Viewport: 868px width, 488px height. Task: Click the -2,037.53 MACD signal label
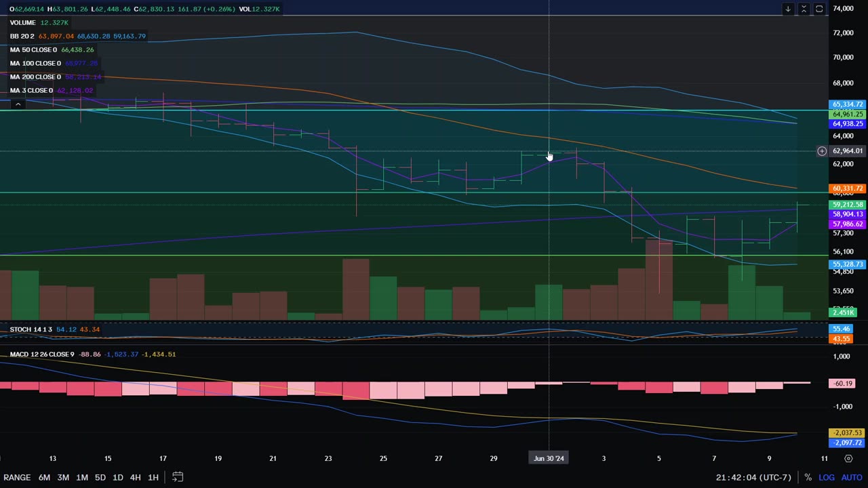coord(848,432)
